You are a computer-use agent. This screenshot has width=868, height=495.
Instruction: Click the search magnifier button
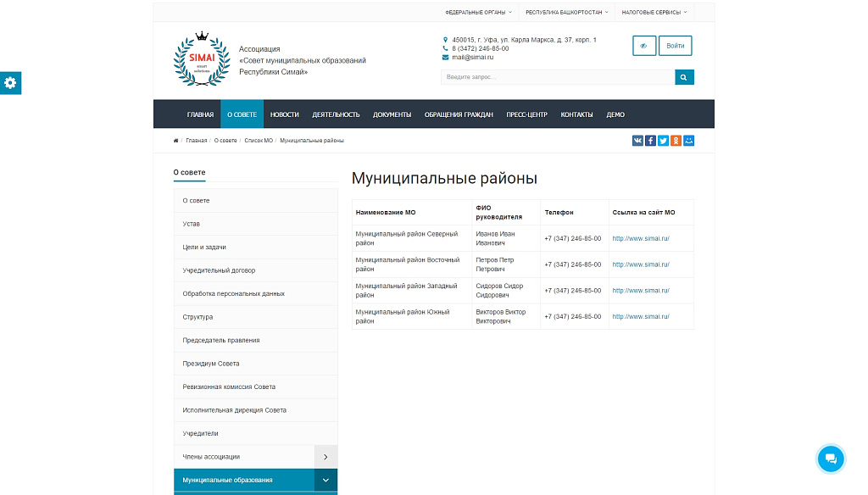683,76
